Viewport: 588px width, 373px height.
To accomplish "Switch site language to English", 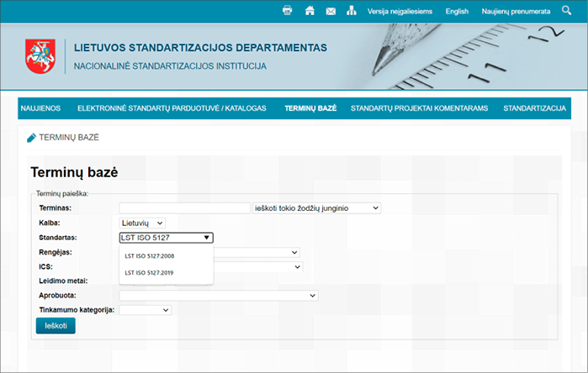I will coord(457,12).
